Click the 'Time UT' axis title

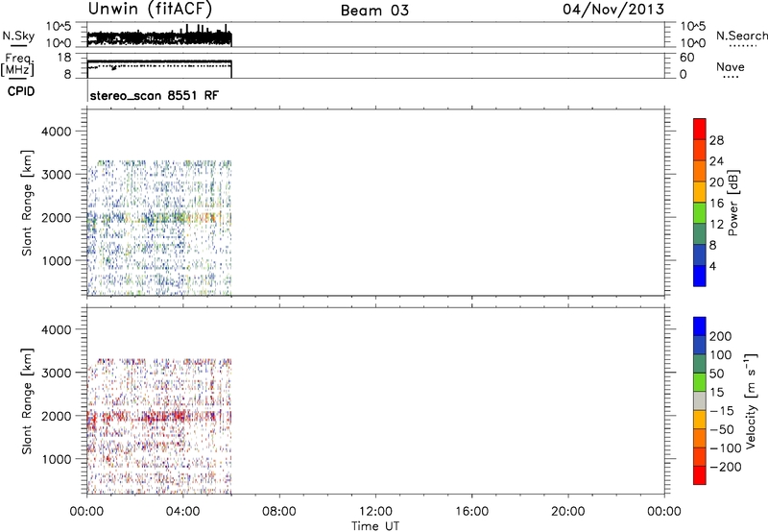(x=375, y=526)
